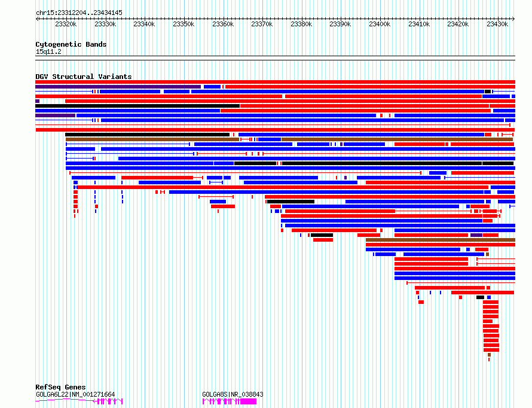Click the GOLGA6L22 magenta gene glyph
This screenshot has width=532, height=408.
pyautogui.click(x=79, y=401)
